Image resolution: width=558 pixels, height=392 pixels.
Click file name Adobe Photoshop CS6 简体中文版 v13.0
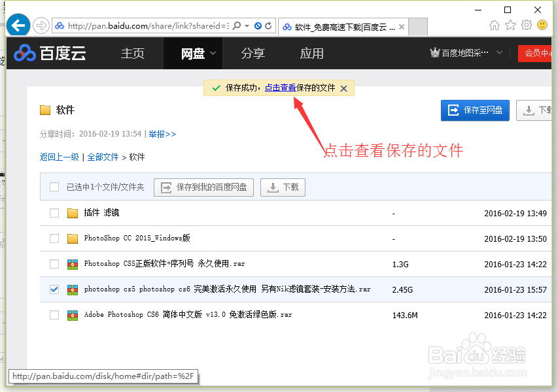tap(188, 314)
